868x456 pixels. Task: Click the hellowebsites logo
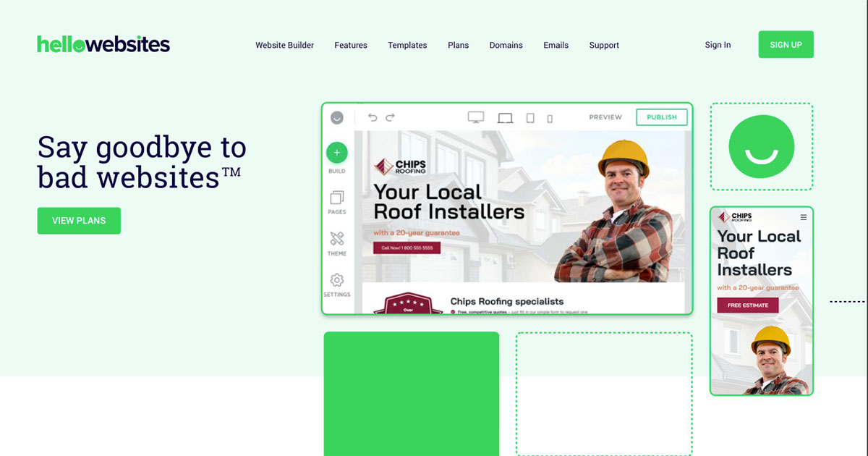click(x=103, y=44)
